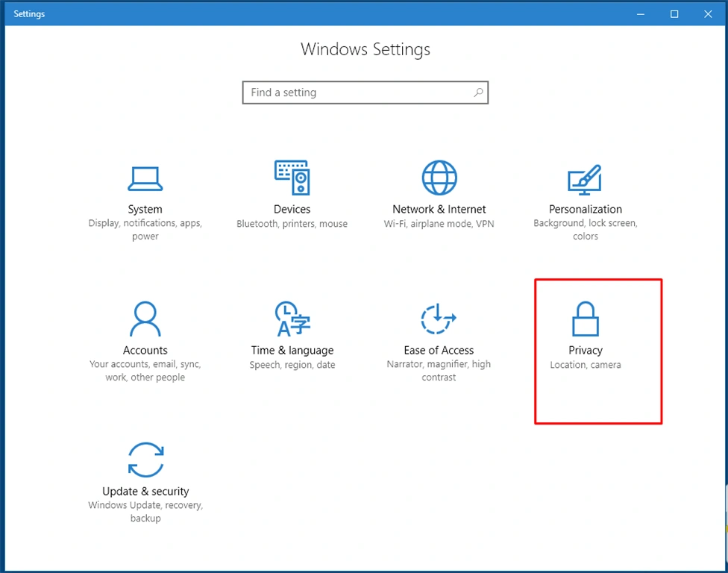The image size is (728, 573).
Task: Close the Settings window
Action: pyautogui.click(x=708, y=14)
